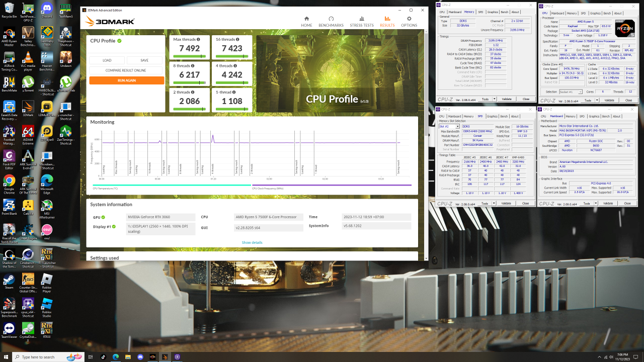Open the RESULTS section in 3DMark
Viewport: 644px width, 362px height.
point(387,22)
